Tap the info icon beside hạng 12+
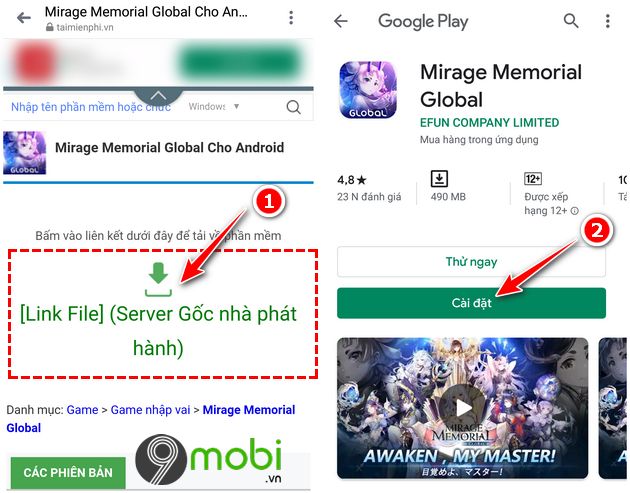Image resolution: width=630 pixels, height=493 pixels. click(575, 211)
